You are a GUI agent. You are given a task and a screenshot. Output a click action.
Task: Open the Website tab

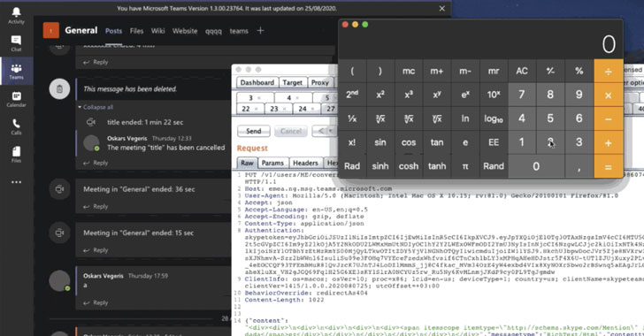(185, 31)
